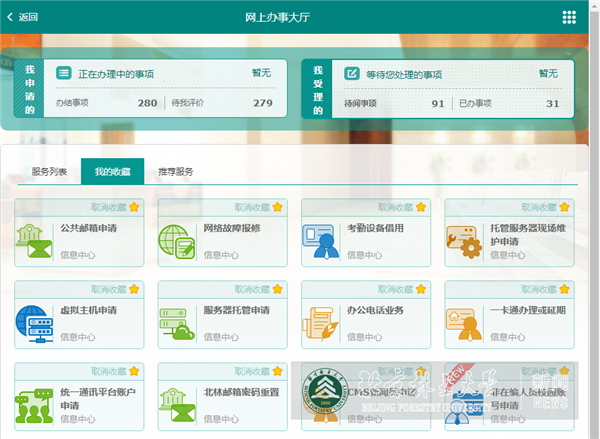Unfavorite 公共邮箱申请 via its star toggle

coord(134,207)
